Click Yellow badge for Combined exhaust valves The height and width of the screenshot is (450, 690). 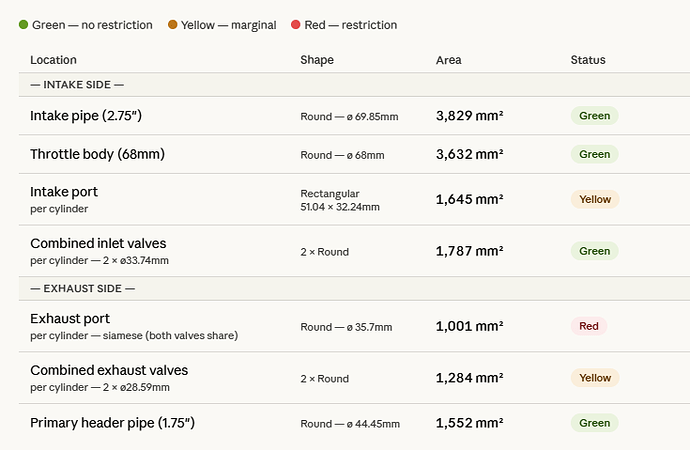(595, 378)
